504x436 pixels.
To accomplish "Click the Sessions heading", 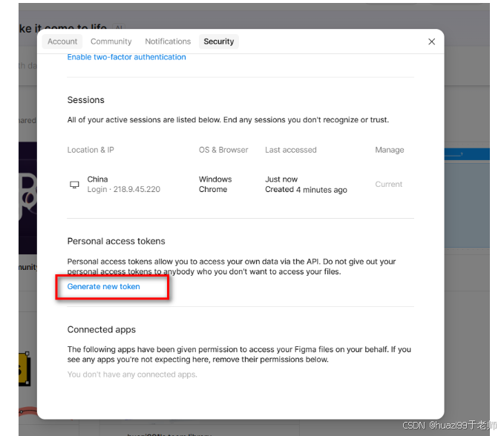I will tap(86, 100).
